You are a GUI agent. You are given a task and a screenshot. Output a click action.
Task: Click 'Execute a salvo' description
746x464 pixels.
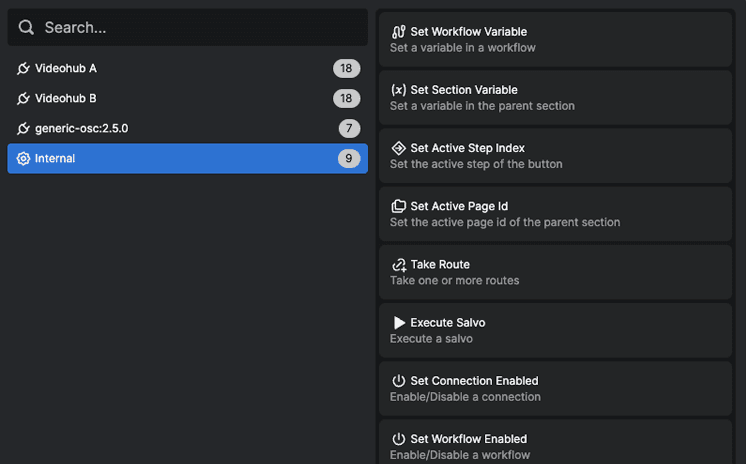click(431, 338)
